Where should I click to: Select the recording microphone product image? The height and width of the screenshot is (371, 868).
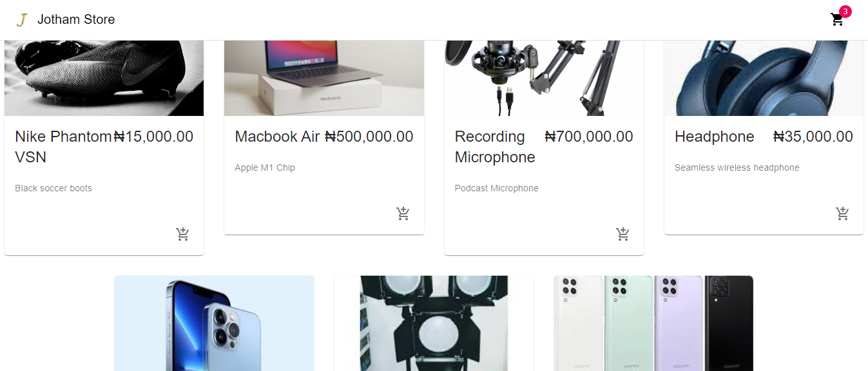tap(544, 78)
